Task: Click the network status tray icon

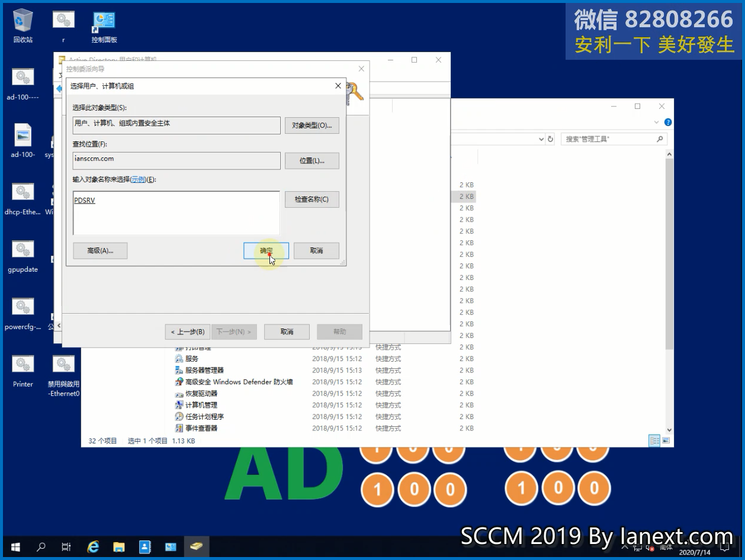Action: [x=639, y=547]
